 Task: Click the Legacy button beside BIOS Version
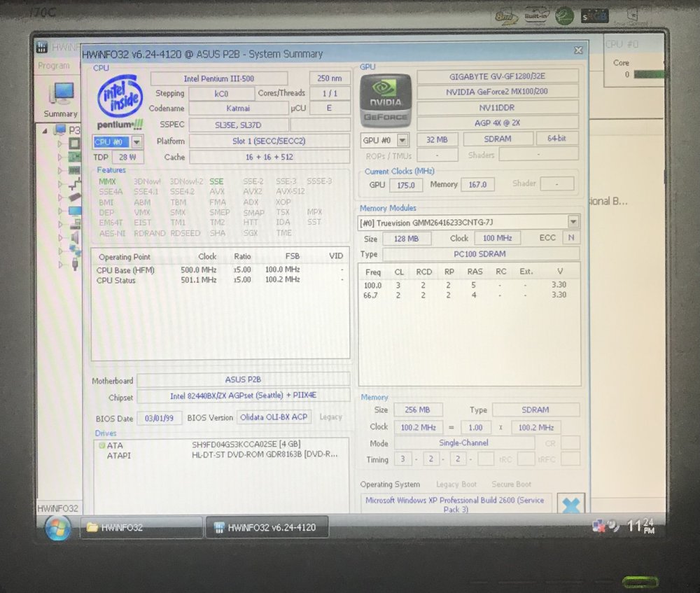point(330,417)
